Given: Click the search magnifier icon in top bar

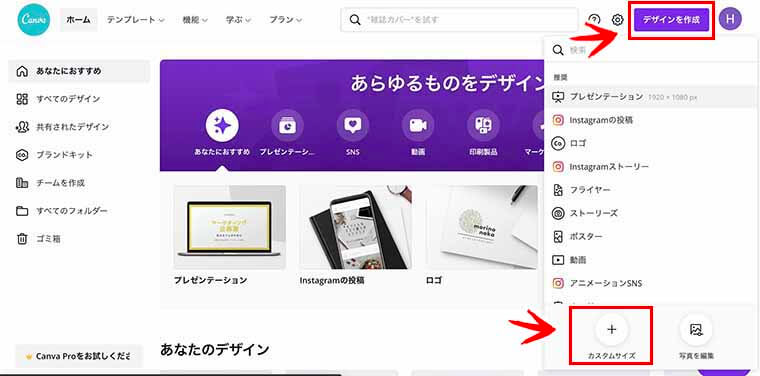Looking at the screenshot, I should (x=355, y=20).
